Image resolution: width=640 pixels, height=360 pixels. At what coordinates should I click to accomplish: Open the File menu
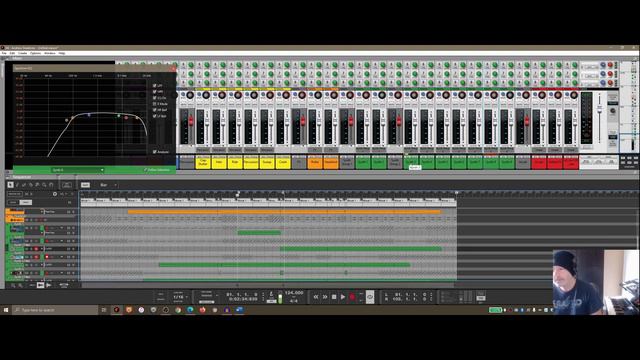[4, 53]
